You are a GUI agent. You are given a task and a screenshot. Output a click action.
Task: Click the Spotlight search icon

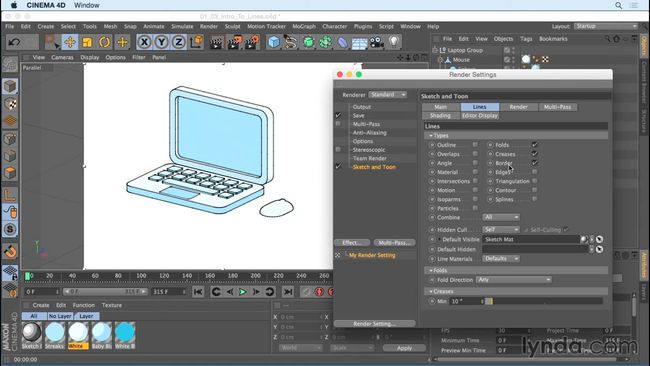pos(618,5)
